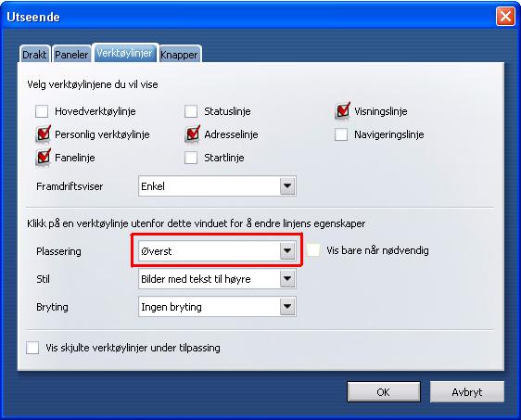This screenshot has width=521, height=420.
Task: Check the Statuslinje option
Action: pyautogui.click(x=191, y=111)
